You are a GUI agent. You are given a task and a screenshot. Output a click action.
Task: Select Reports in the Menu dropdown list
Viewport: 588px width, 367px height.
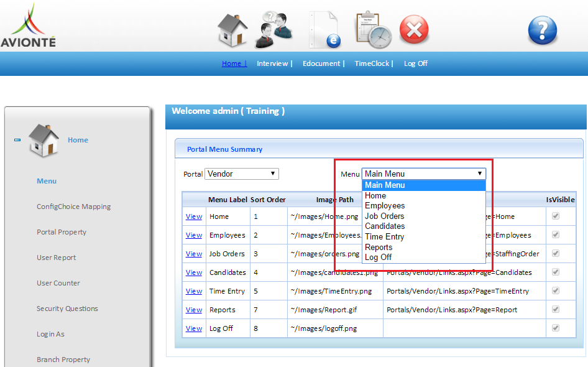(424, 248)
